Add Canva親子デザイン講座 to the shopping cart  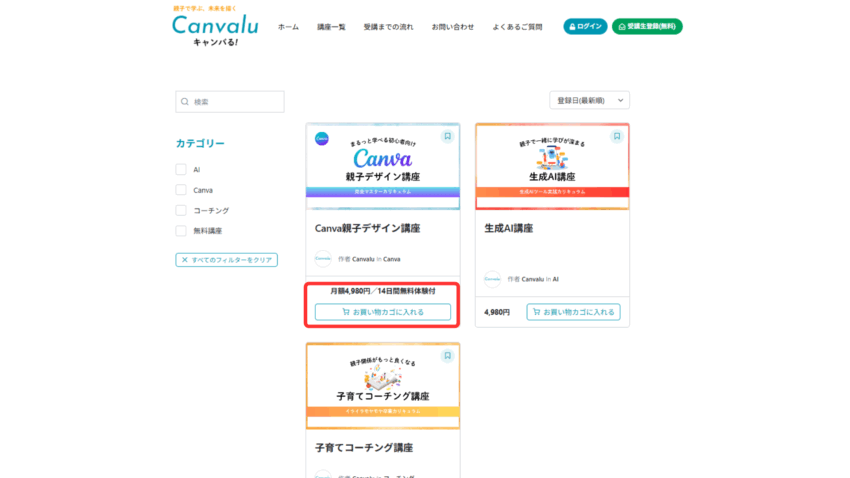[382, 312]
